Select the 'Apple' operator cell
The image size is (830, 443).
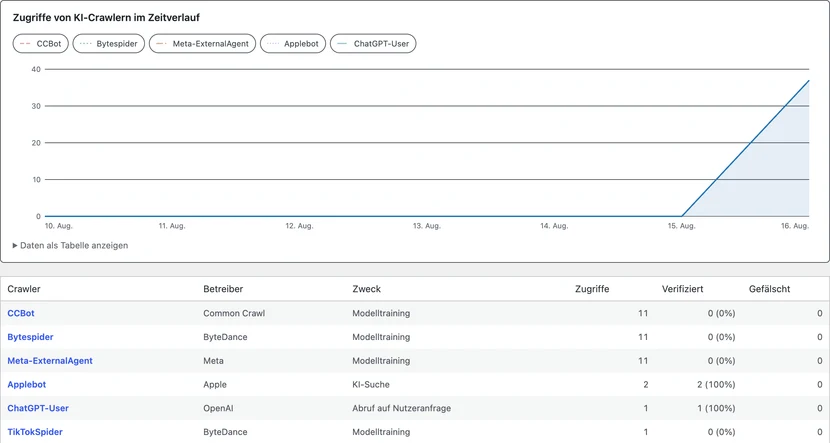click(215, 385)
